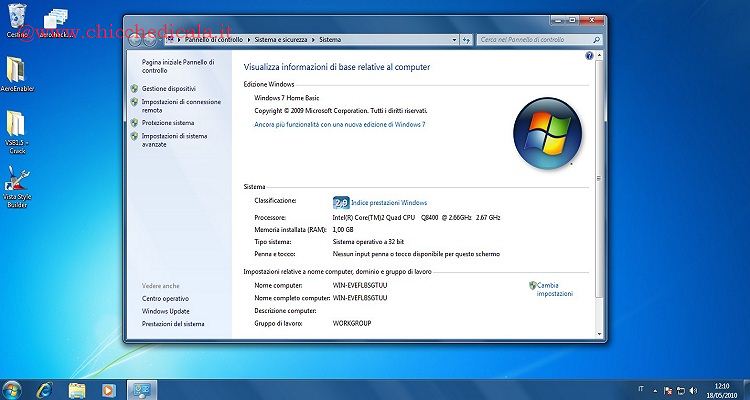Select the AeroEnabler folder on the desktop
The height and width of the screenshot is (400, 750).
click(x=16, y=73)
